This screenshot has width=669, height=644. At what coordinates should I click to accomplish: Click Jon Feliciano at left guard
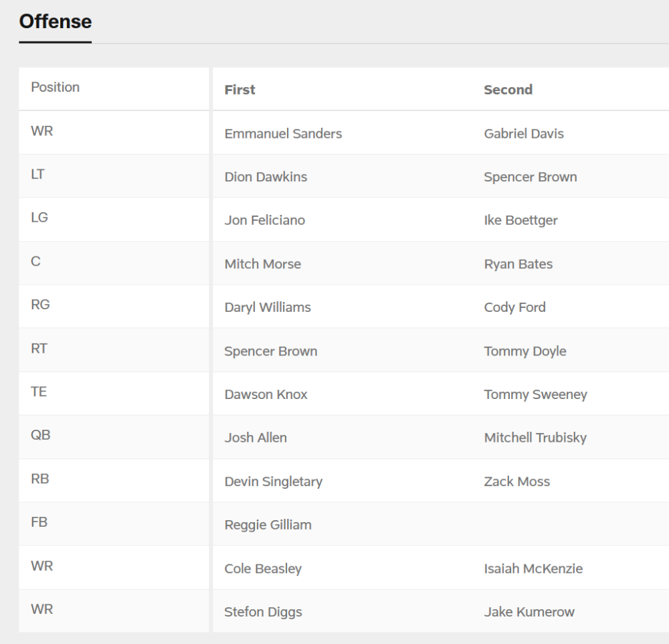(x=264, y=220)
